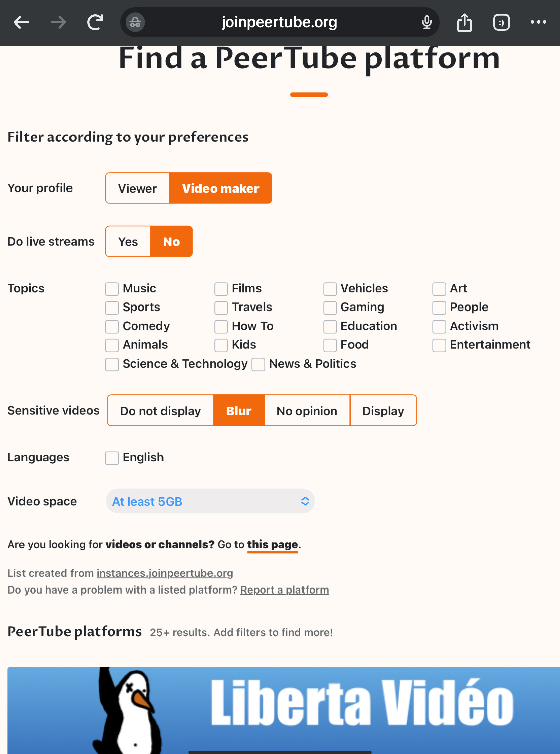
Task: Tap the browser forward arrow
Action: (x=58, y=22)
